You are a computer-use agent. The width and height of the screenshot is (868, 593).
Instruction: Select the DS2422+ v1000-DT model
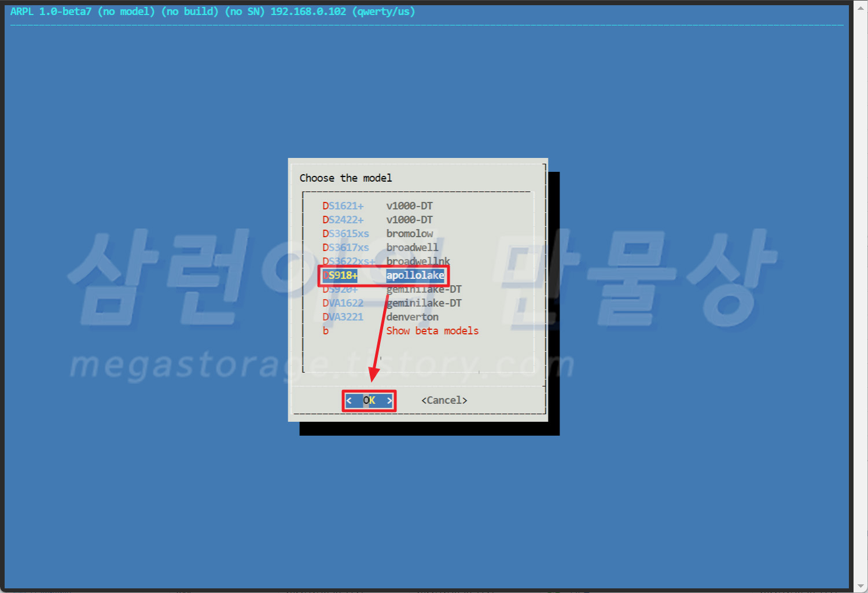click(x=377, y=220)
